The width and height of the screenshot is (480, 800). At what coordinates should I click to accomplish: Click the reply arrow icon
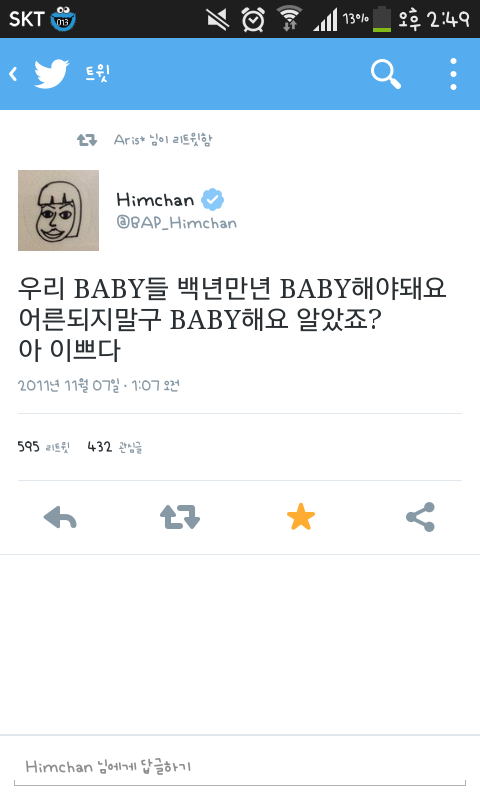tap(60, 517)
